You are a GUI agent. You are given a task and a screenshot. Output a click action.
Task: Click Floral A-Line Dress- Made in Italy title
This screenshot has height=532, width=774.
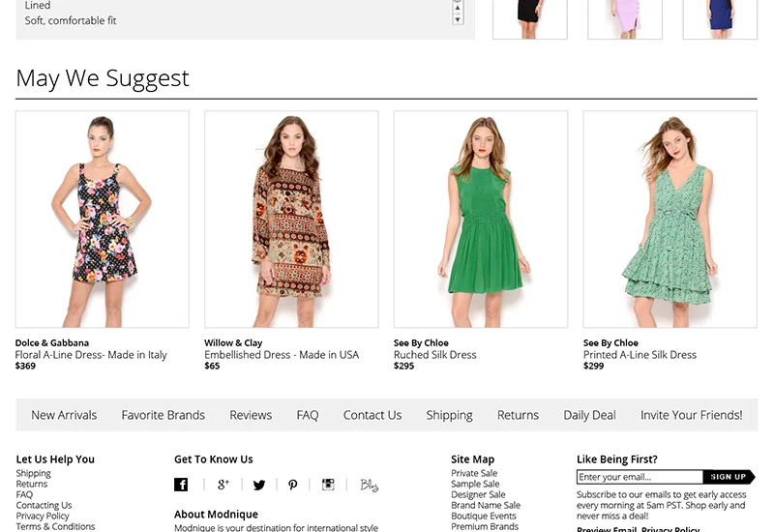pos(91,355)
